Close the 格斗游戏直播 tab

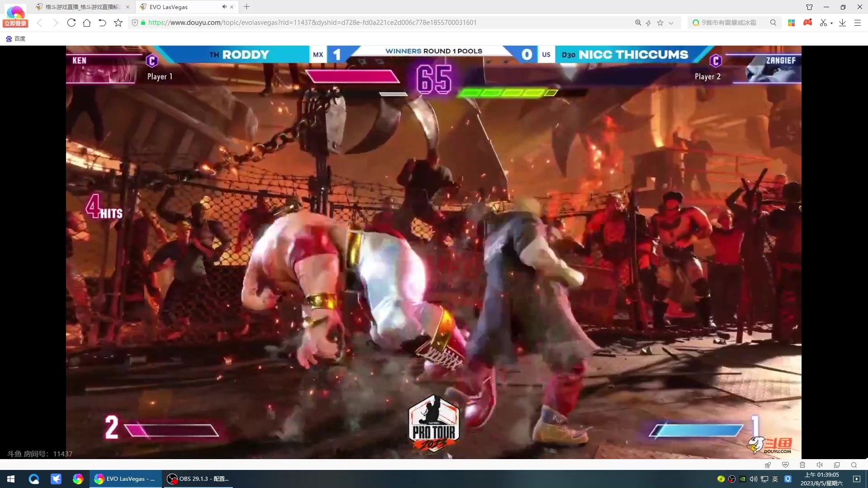[x=127, y=7]
